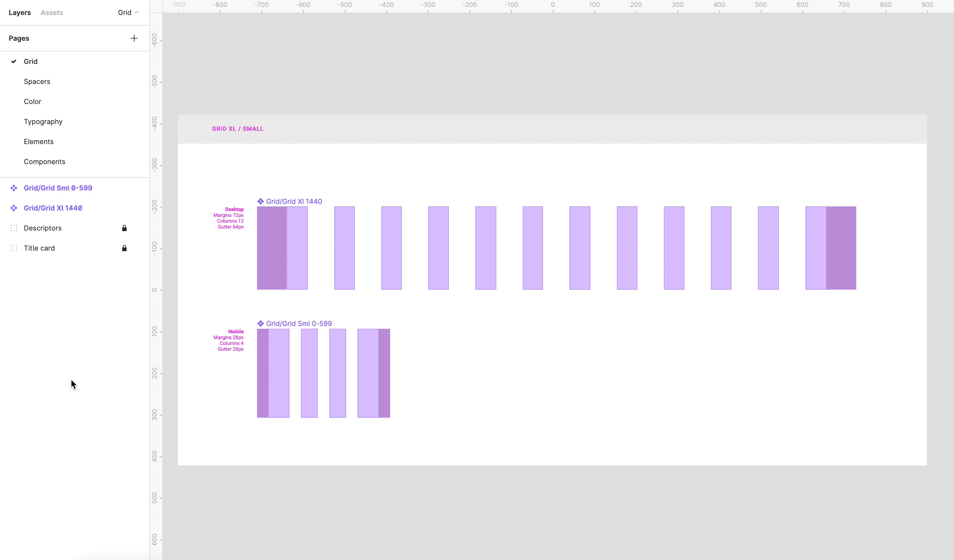Viewport: 954px width, 560px height.
Task: Unlock the Title card layer
Action: click(124, 248)
